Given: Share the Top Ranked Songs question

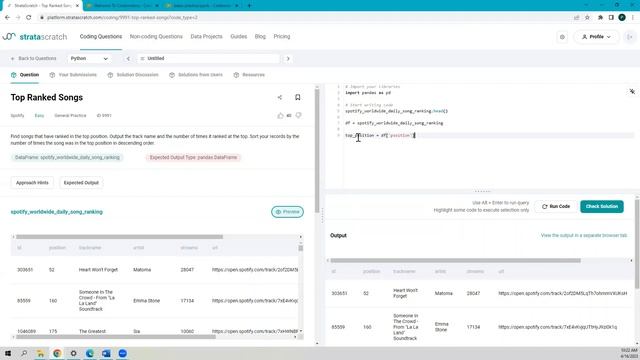Looking at the screenshot, I should [x=280, y=97].
